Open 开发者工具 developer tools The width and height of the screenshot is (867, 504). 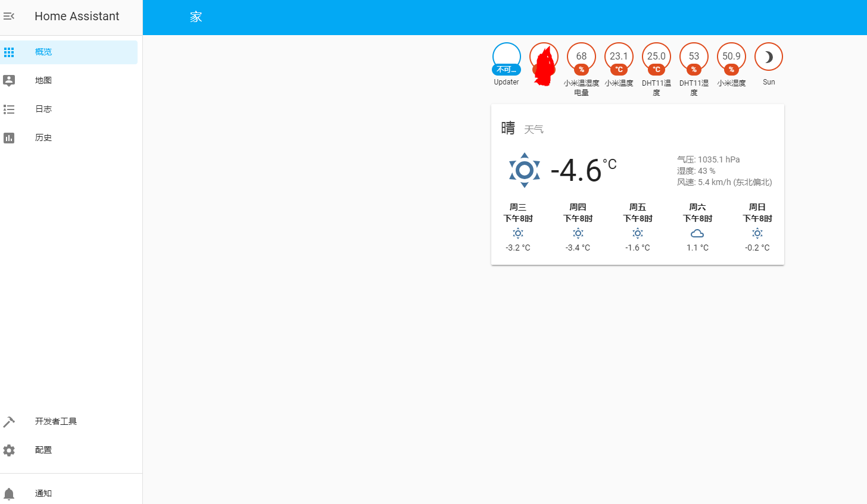click(68, 422)
